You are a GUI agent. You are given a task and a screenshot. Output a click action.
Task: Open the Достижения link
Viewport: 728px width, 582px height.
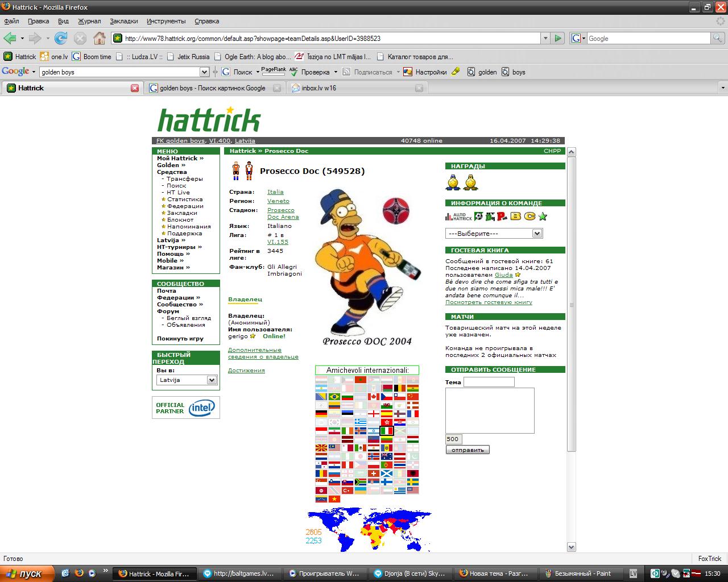coord(246,371)
